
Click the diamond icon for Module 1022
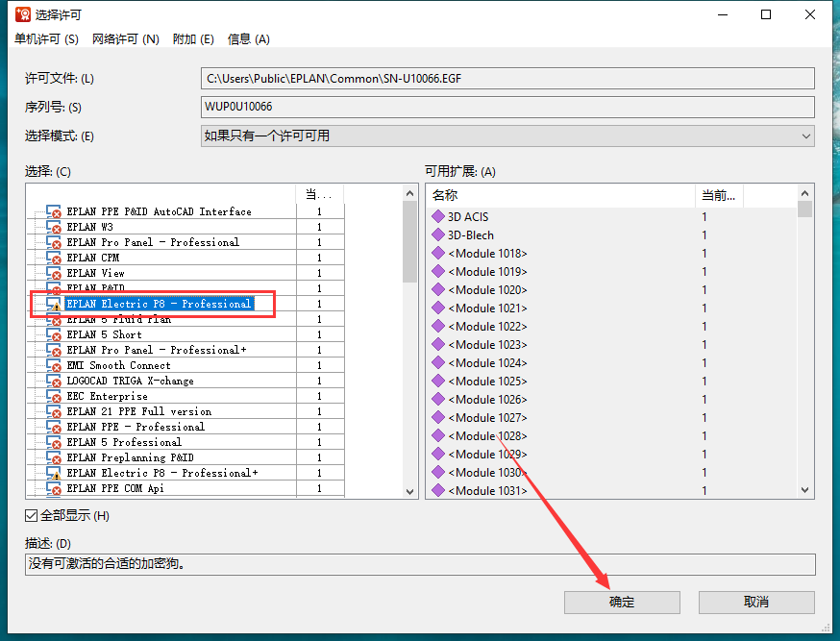438,326
